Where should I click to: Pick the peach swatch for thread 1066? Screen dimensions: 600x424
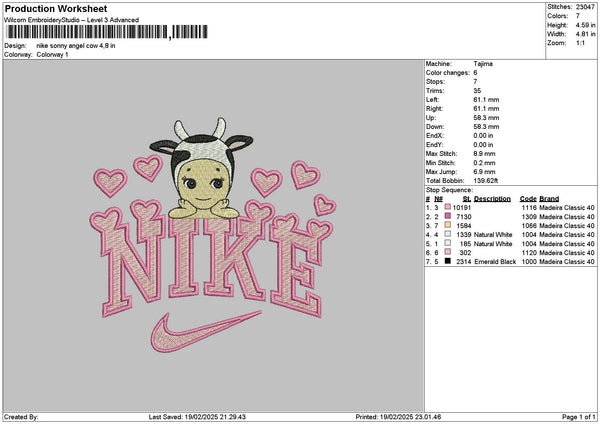448,224
